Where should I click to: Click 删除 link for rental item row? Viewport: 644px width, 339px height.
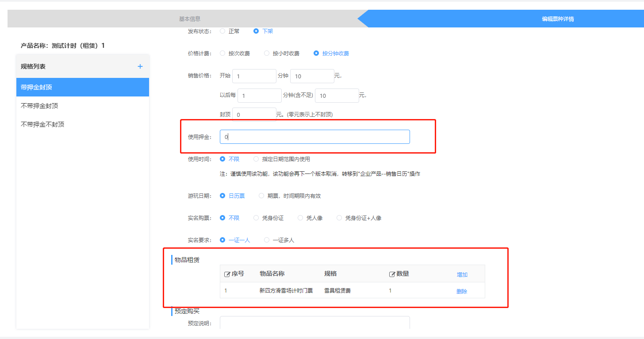462,292
